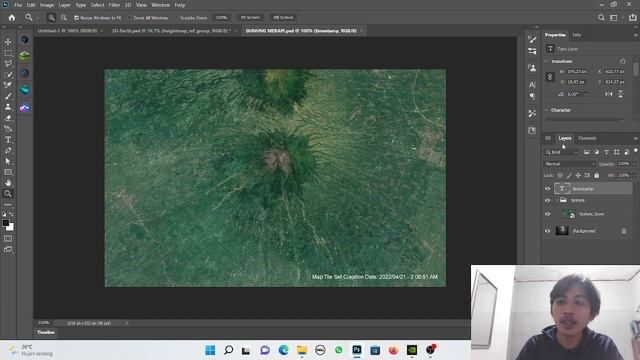Hide the Background layer

548,231
